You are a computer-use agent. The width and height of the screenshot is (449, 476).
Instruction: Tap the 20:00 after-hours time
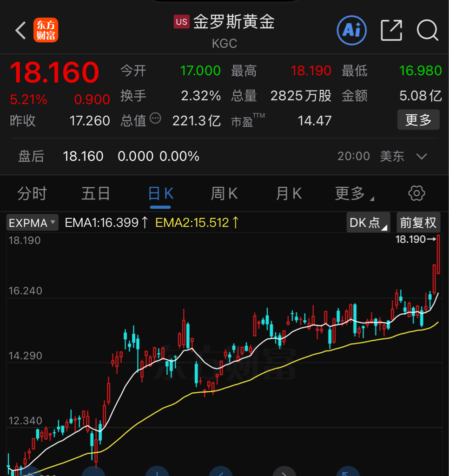354,156
